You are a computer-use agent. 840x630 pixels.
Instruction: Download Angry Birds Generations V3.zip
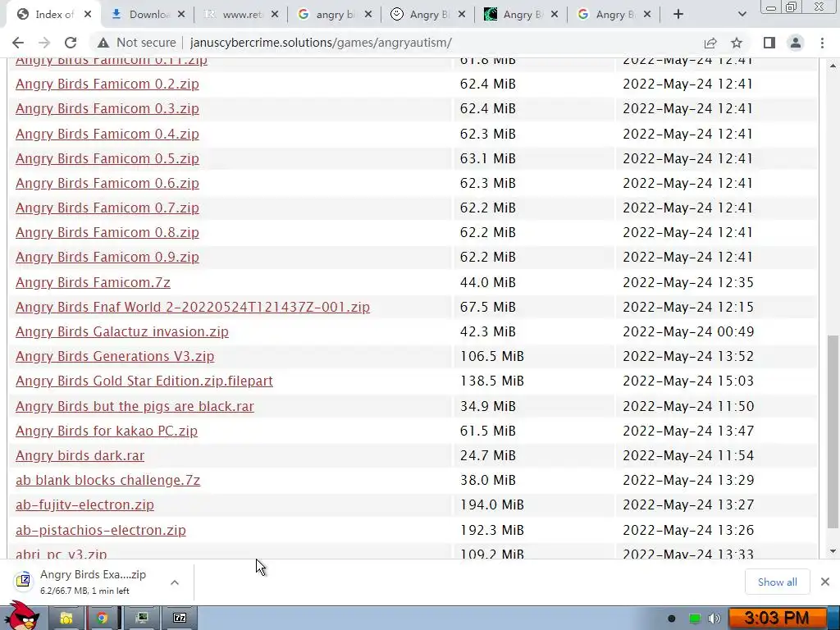click(115, 356)
